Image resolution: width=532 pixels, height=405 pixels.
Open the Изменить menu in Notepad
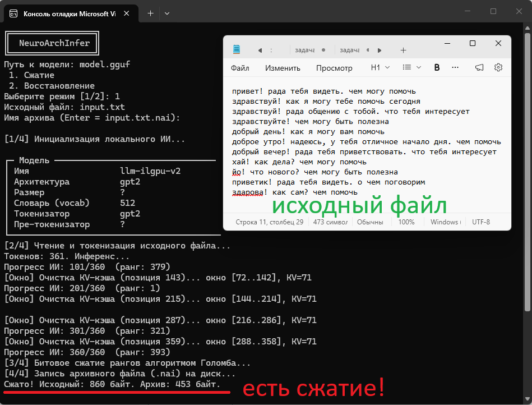click(283, 68)
